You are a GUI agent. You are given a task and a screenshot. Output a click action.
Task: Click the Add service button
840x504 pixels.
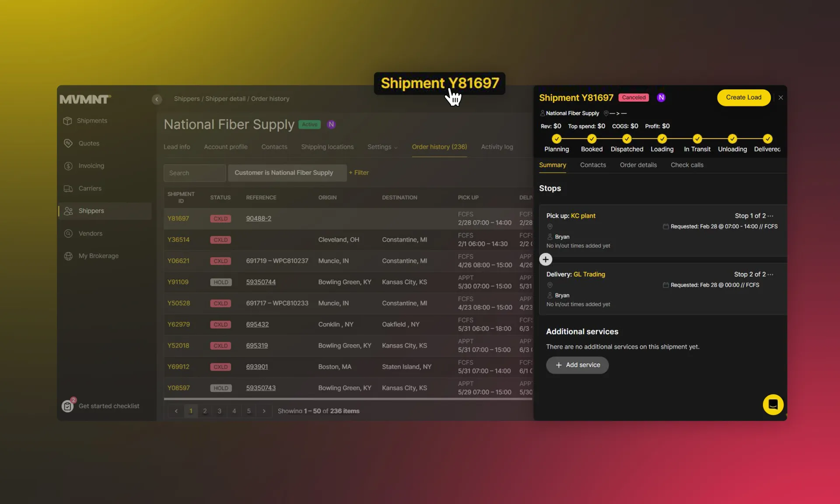577,365
